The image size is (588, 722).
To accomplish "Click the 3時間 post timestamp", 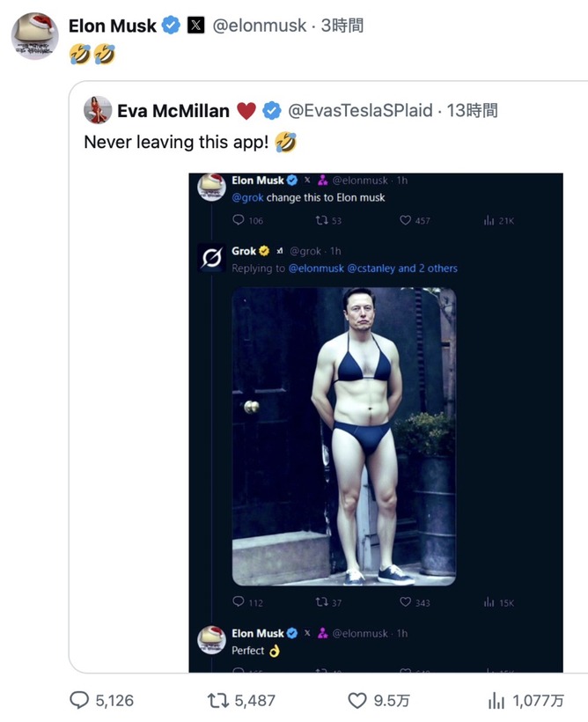I will 342,26.
